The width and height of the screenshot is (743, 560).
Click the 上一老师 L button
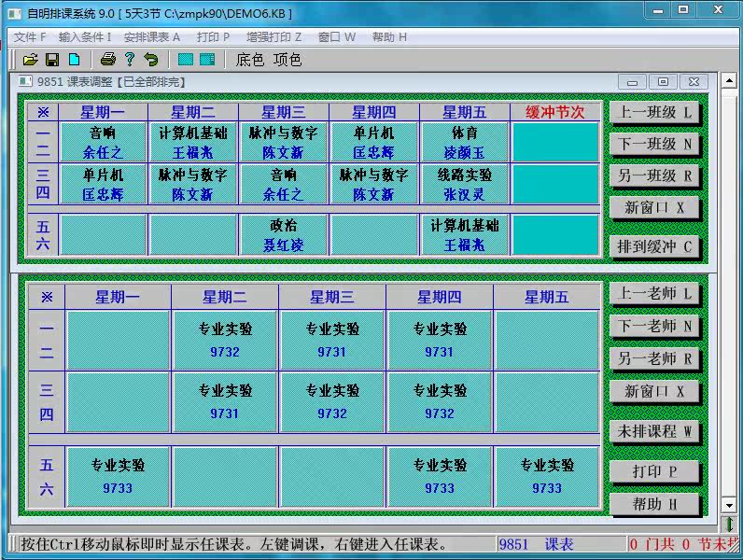[x=654, y=294]
